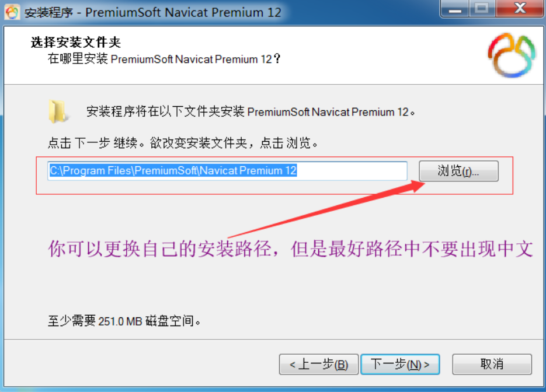The image size is (546, 392).
Task: Close the Navicat Premium 12 installer window
Action: [x=520, y=8]
